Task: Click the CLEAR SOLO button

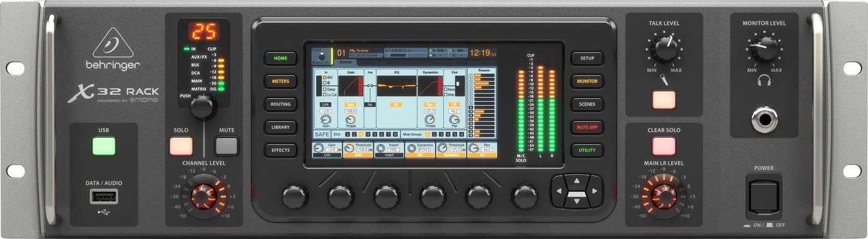Action: coord(664,147)
